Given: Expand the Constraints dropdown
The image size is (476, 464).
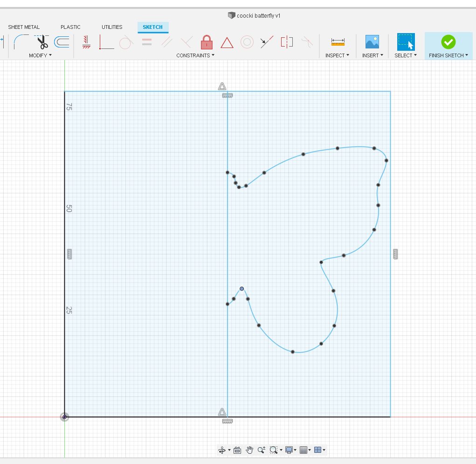Looking at the screenshot, I should click(x=195, y=55).
